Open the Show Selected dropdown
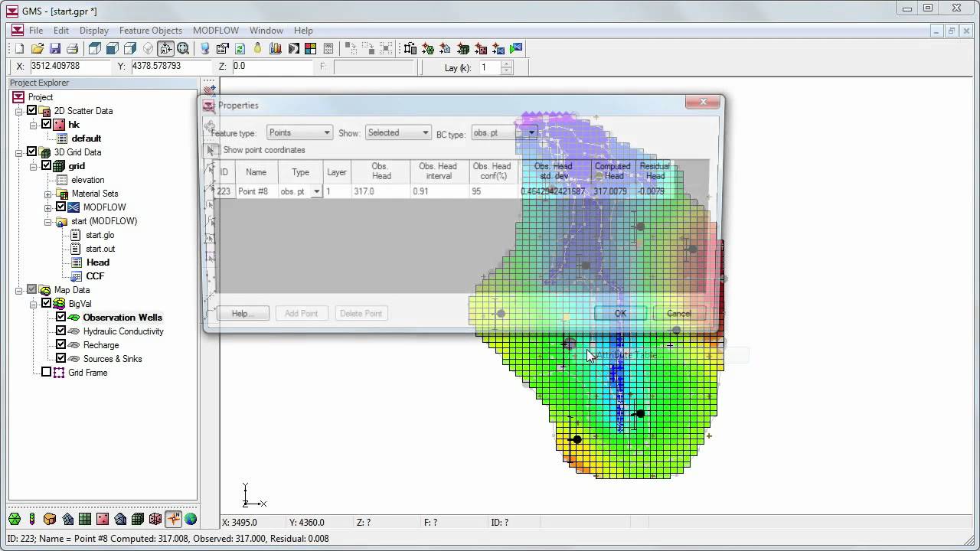The width and height of the screenshot is (980, 551). tap(398, 132)
